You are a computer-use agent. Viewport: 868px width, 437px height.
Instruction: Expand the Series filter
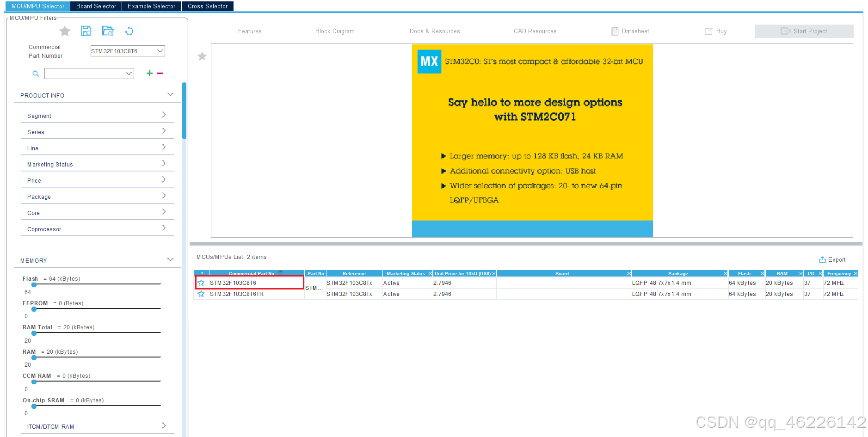point(164,131)
